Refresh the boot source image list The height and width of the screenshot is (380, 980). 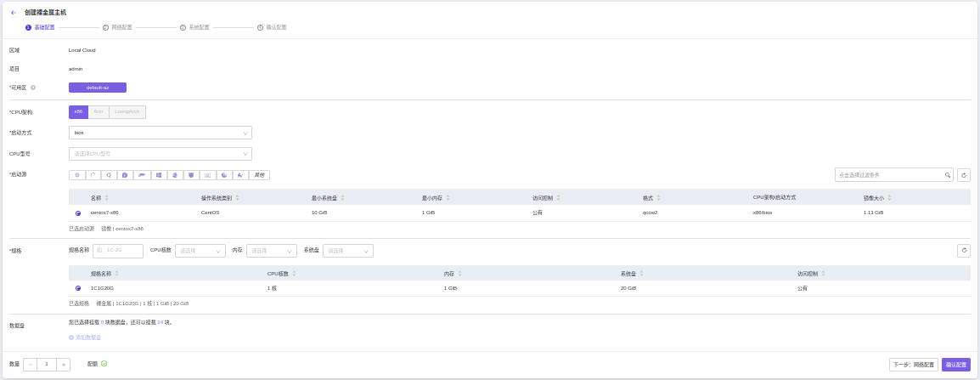[x=964, y=175]
